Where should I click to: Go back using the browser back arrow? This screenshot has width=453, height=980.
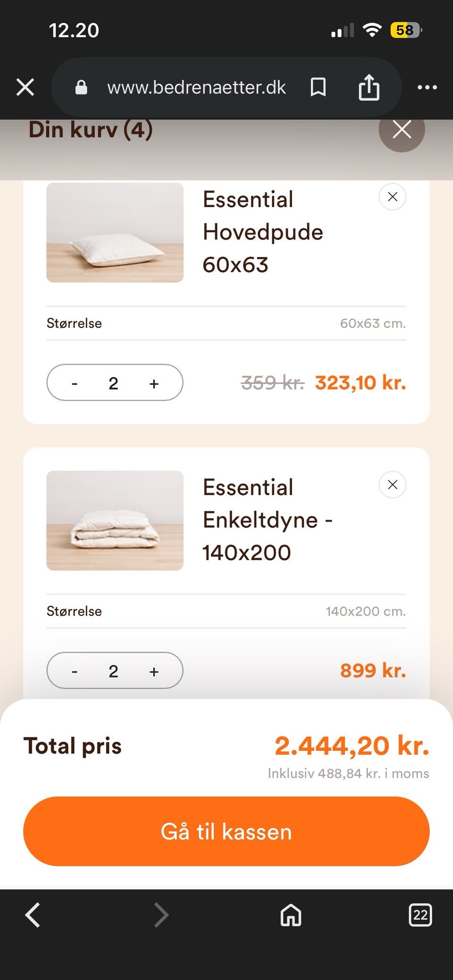click(x=33, y=915)
